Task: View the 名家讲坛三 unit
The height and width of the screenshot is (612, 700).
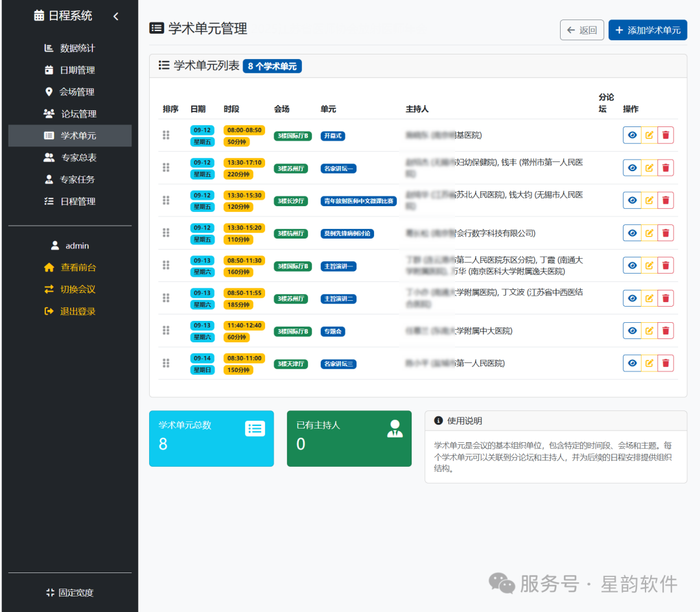Action: [x=632, y=363]
